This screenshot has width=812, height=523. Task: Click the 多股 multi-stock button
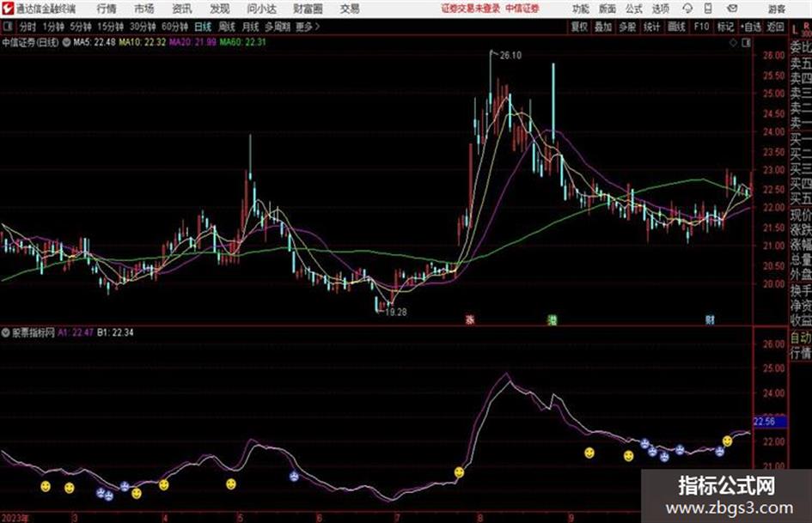click(627, 27)
